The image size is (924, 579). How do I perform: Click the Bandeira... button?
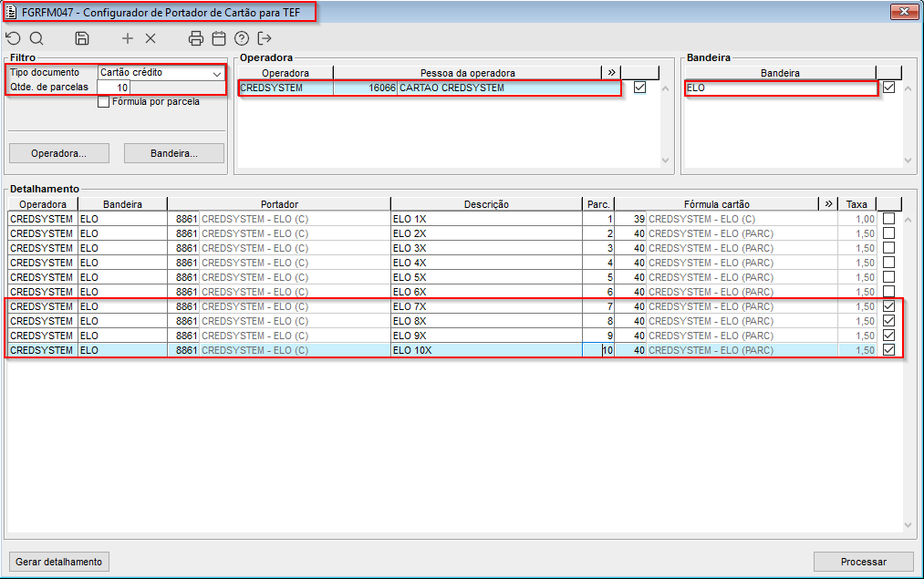174,153
